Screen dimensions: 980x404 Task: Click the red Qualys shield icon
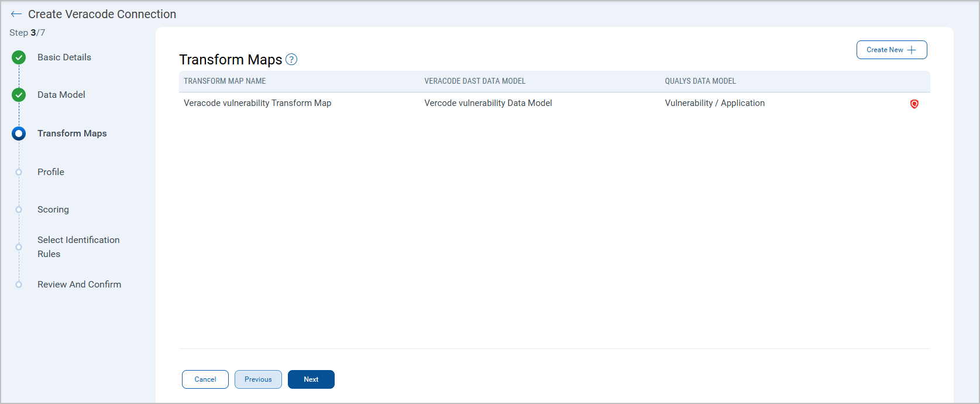[914, 104]
